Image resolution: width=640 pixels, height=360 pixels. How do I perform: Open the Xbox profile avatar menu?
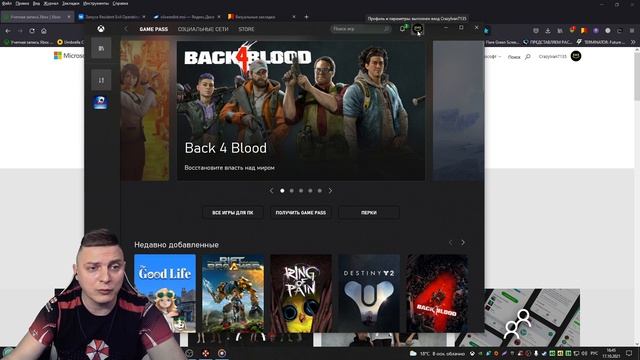pyautogui.click(x=417, y=29)
